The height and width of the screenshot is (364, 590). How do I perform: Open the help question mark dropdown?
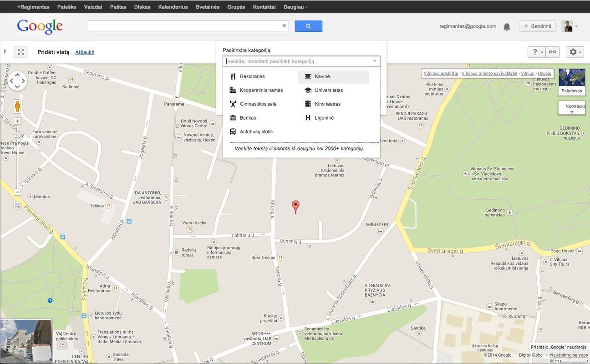pyautogui.click(x=537, y=52)
